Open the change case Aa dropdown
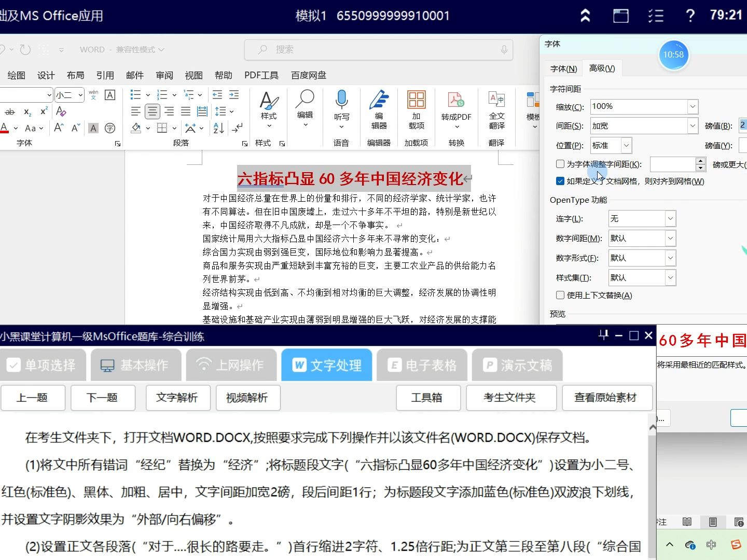 pyautogui.click(x=34, y=128)
